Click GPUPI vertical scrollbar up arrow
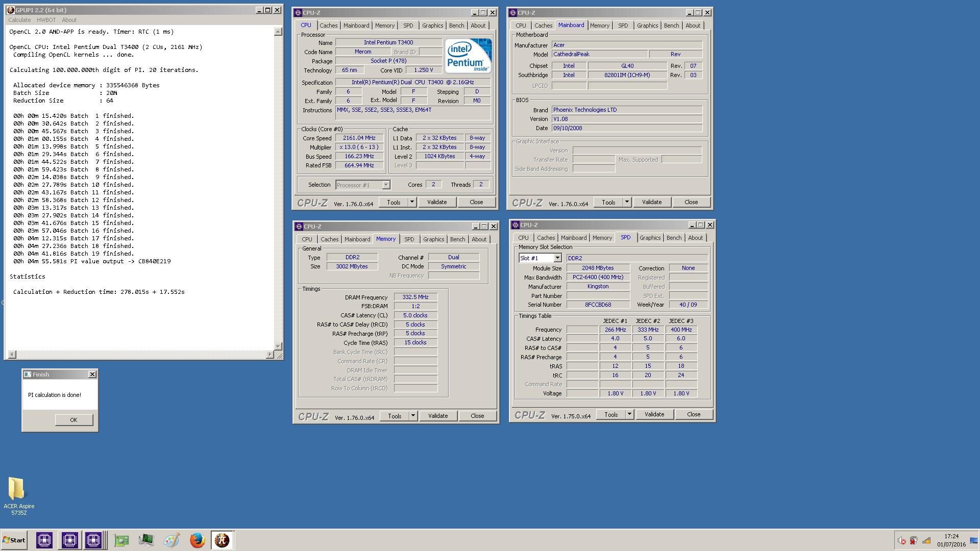 (x=278, y=32)
